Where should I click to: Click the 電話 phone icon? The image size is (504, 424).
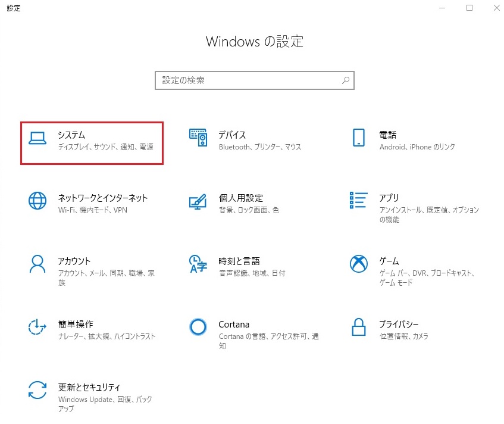click(359, 138)
